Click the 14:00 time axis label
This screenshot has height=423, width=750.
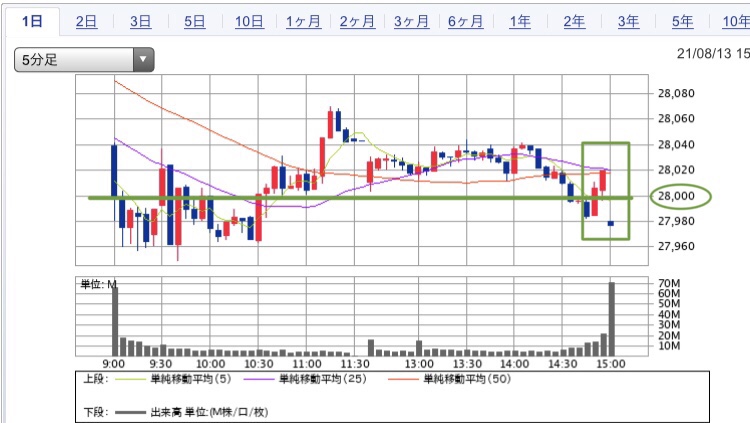tap(515, 364)
